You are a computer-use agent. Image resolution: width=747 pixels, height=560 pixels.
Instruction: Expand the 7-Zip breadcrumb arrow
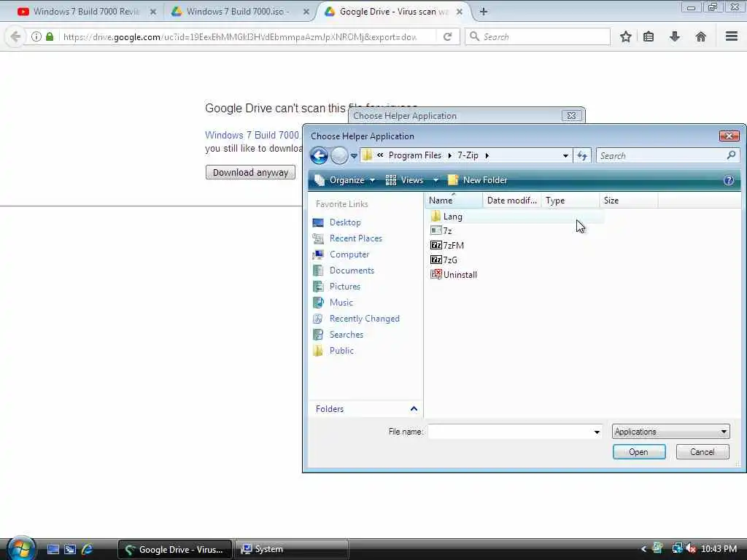pos(487,156)
